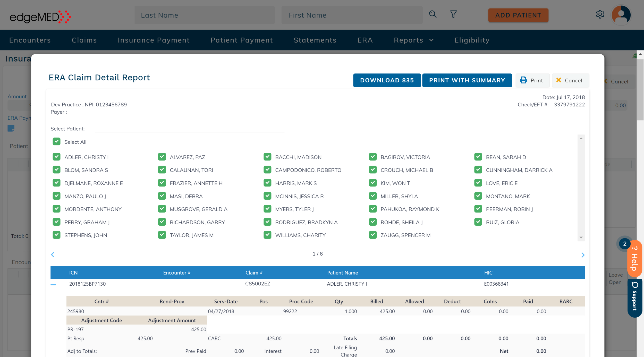
Task: Go to next report page arrow
Action: tap(583, 255)
